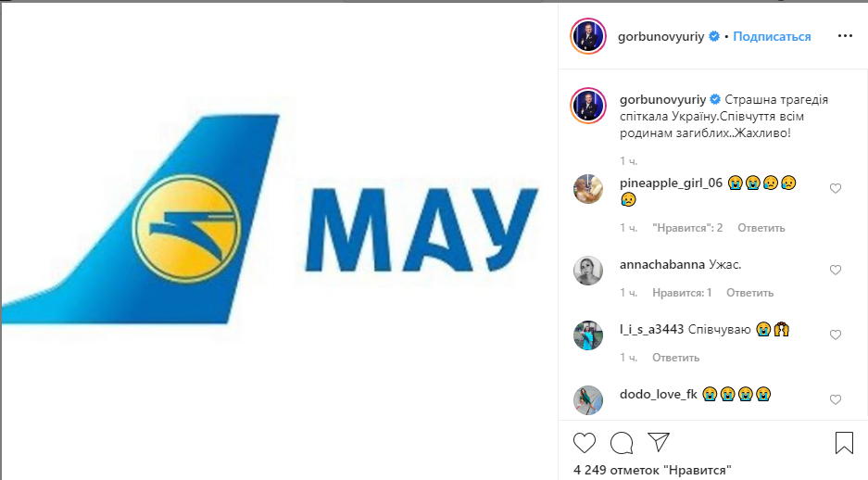The width and height of the screenshot is (868, 480).
Task: View the 4 249 likes list
Action: coord(652,470)
